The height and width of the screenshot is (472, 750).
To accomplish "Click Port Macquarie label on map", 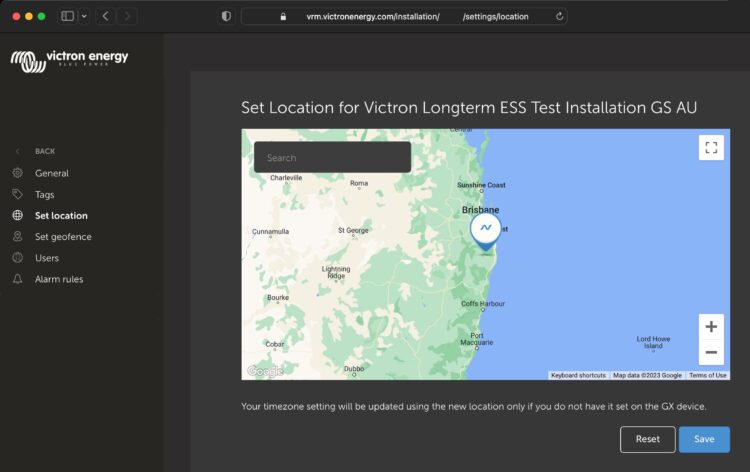I will tap(476, 339).
